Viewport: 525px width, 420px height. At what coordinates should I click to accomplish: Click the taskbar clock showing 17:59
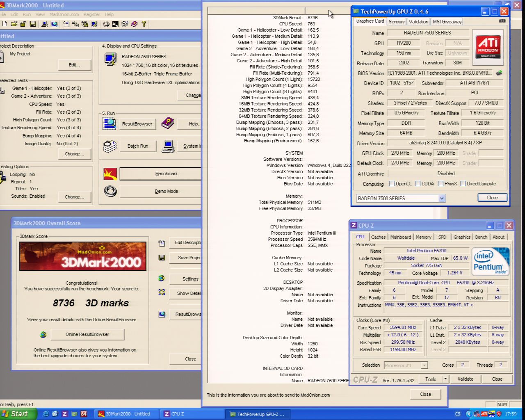point(511,414)
